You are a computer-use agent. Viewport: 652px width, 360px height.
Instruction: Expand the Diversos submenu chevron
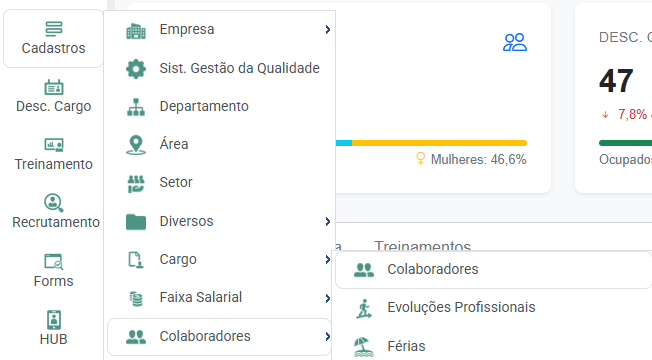coord(328,222)
